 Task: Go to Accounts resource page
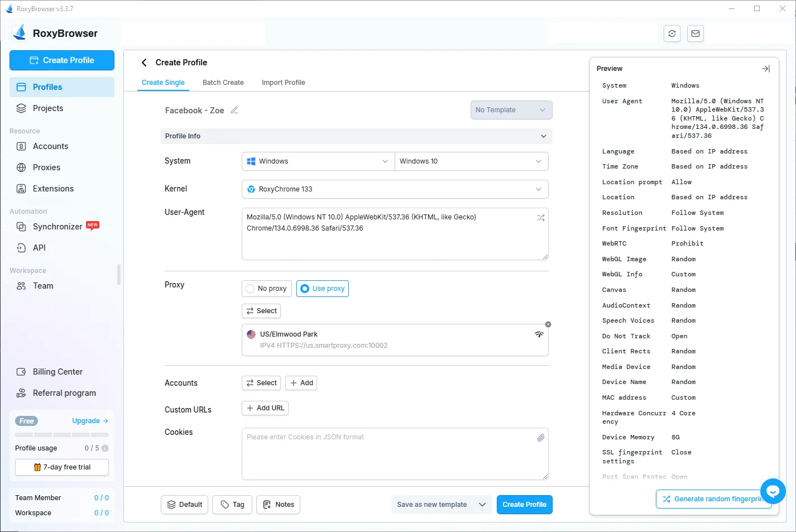point(62,146)
